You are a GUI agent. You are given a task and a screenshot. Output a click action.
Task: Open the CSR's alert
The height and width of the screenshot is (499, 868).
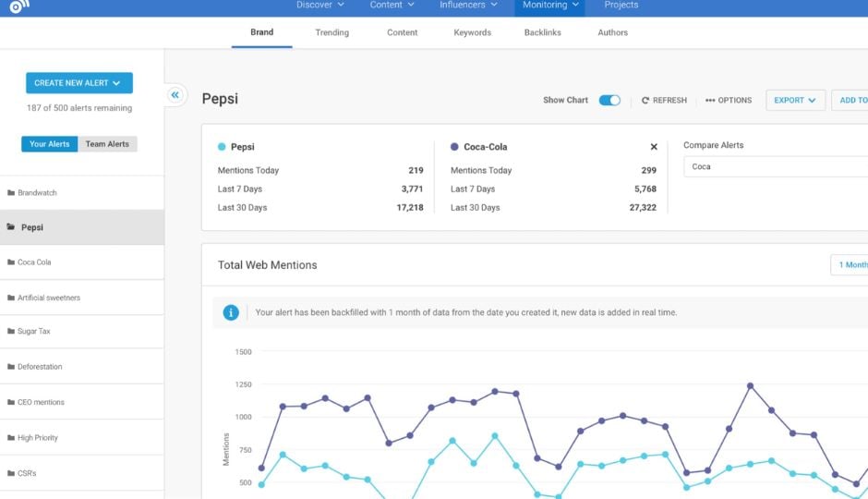pos(82,473)
